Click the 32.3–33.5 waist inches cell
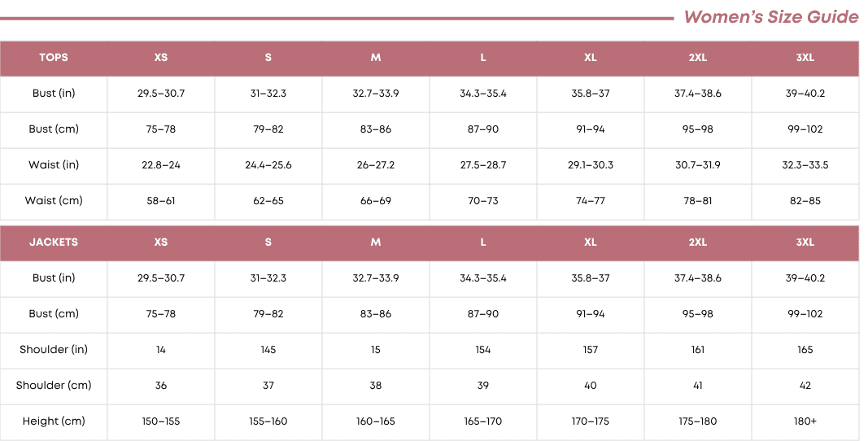This screenshot has height=441, width=868. [x=805, y=165]
